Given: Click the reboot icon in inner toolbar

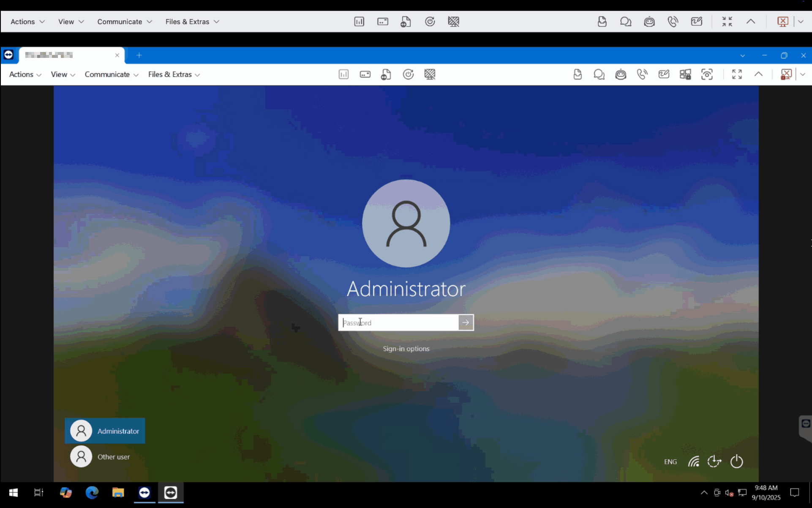Looking at the screenshot, I should click(x=408, y=74).
